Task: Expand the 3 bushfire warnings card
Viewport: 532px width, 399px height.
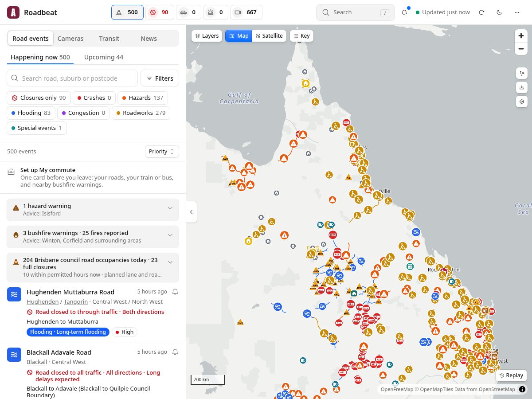Action: (93, 237)
